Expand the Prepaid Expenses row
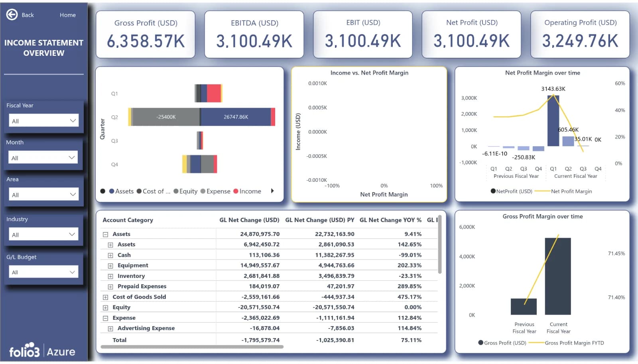638x364 pixels. pyautogui.click(x=110, y=287)
